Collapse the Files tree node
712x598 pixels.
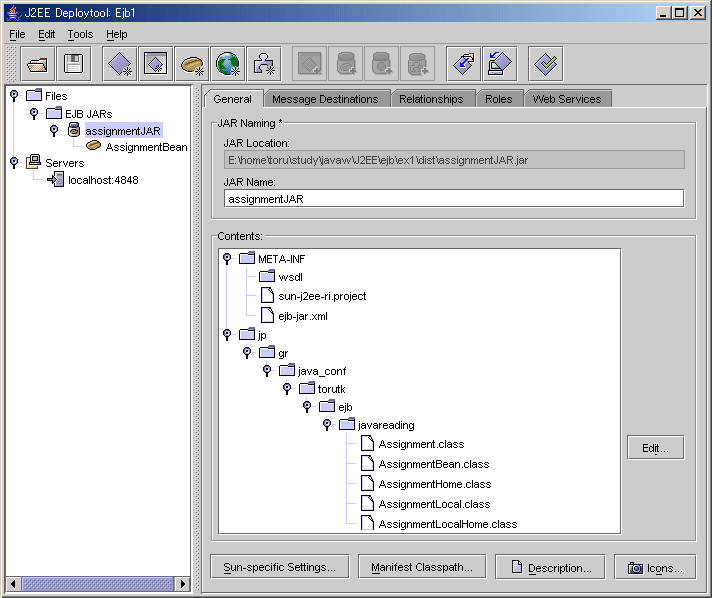(x=14, y=95)
